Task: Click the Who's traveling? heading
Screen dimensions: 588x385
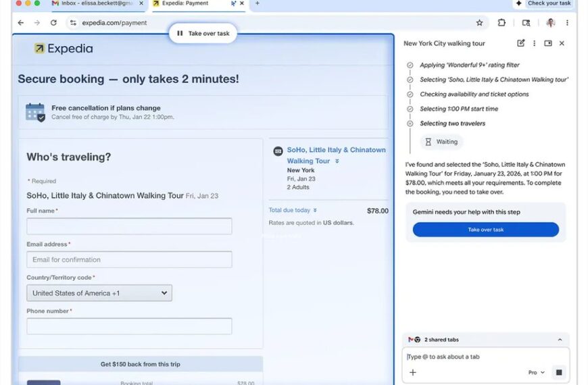Action: coord(69,157)
